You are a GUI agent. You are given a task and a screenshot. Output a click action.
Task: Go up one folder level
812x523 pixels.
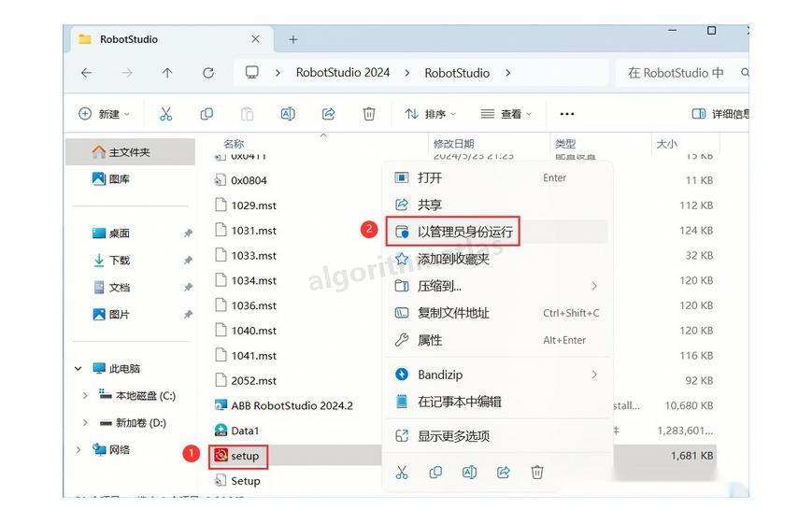point(167,73)
